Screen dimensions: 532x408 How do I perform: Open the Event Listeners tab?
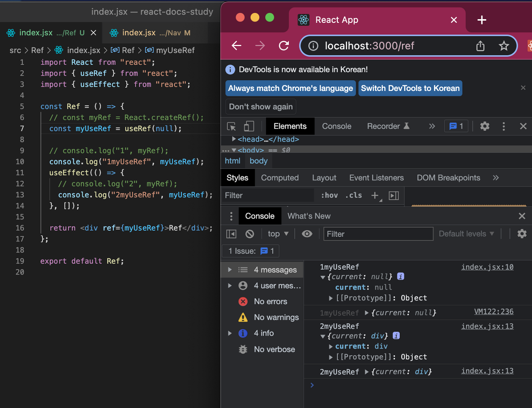pos(377,178)
